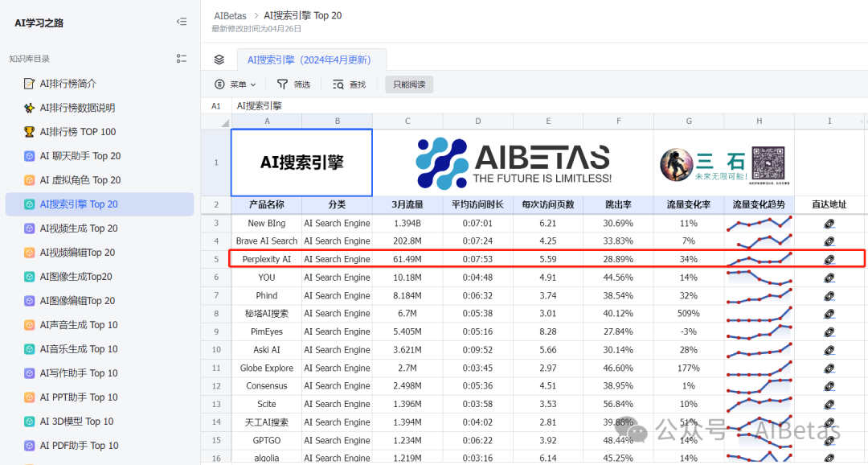Open AI视频生成 Top 20 page
Screen dimensions: 868x465
(79, 228)
